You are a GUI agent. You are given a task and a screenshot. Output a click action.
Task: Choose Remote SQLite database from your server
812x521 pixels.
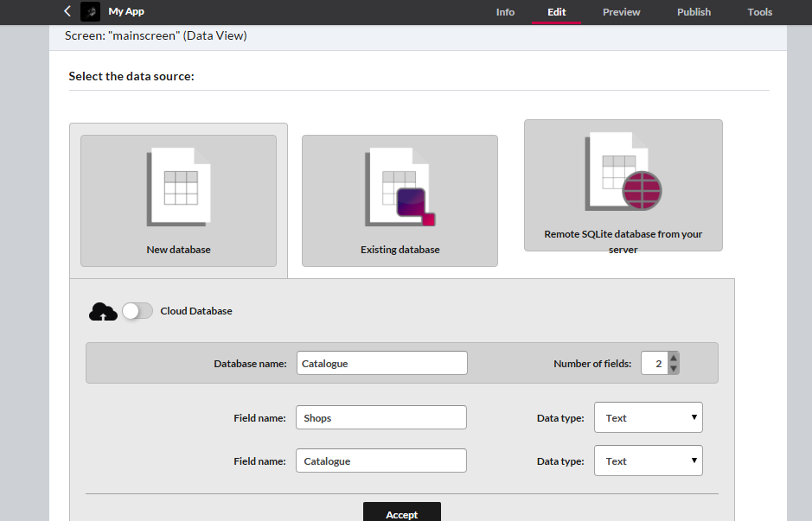point(623,185)
